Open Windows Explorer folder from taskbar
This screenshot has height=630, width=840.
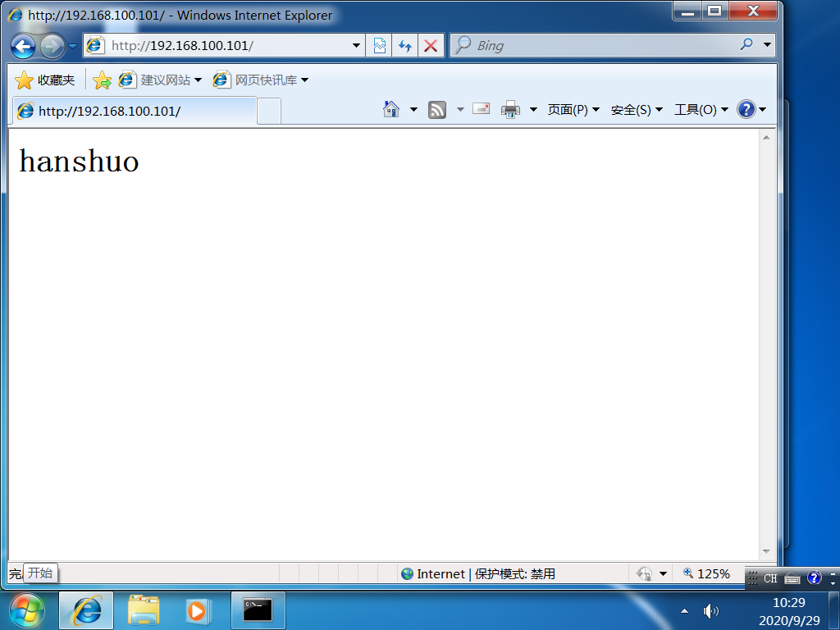tap(144, 610)
